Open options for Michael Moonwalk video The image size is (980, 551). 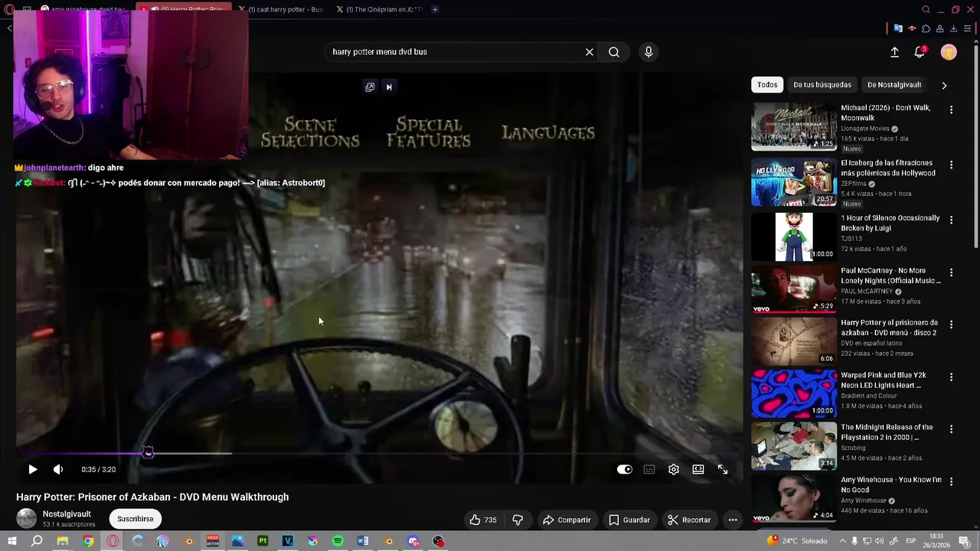[x=951, y=110]
